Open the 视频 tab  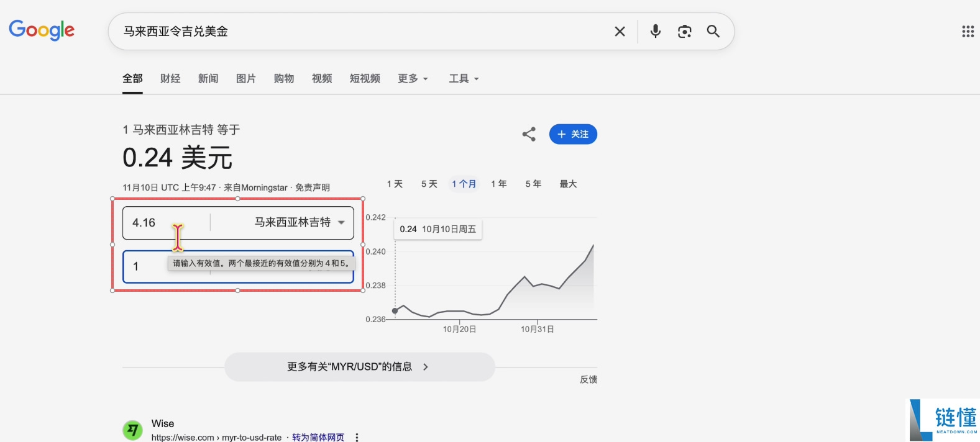322,78
